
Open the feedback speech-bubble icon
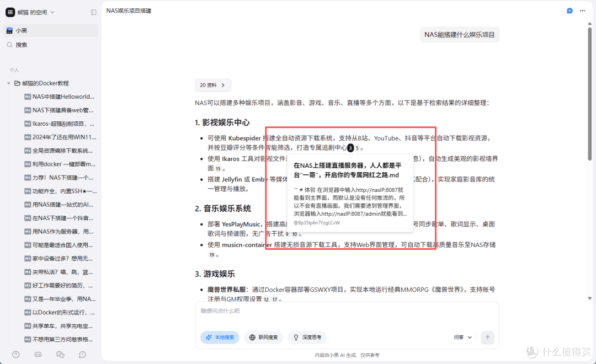(82, 355)
